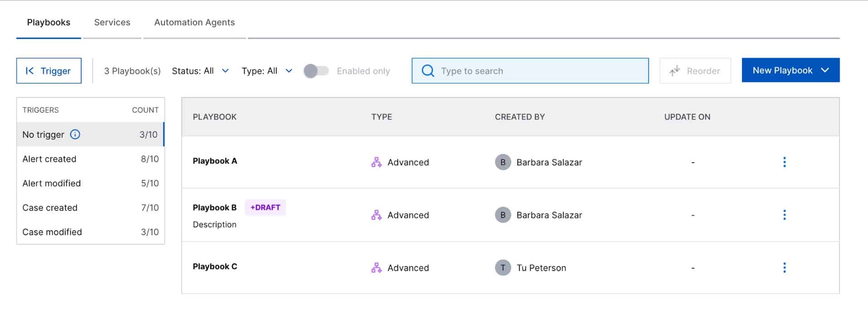
Task: Select the Alert created trigger
Action: coord(91,159)
